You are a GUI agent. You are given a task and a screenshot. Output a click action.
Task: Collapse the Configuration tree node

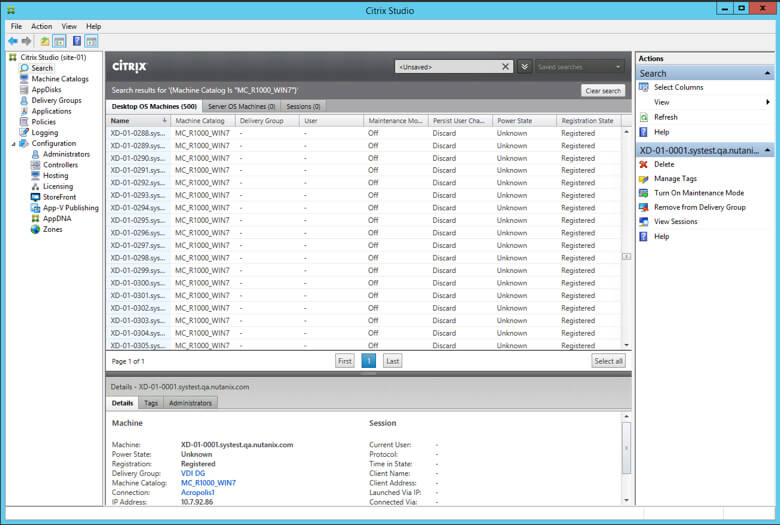point(14,144)
